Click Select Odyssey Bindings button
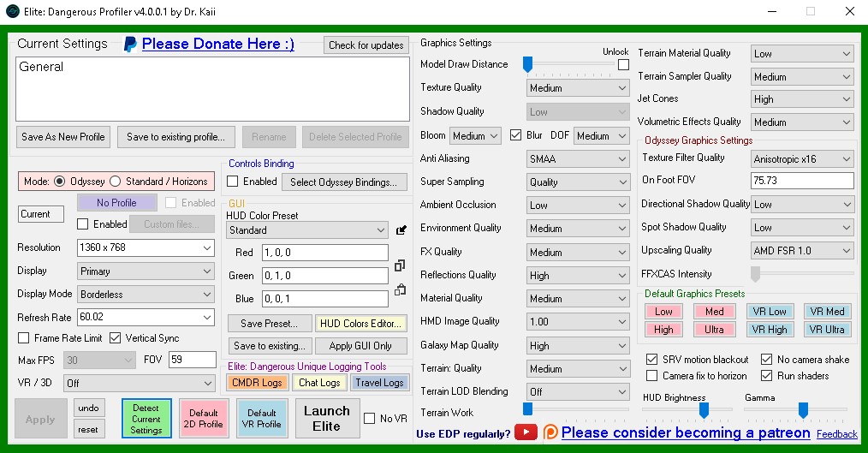This screenshot has height=453, width=868. [x=344, y=182]
